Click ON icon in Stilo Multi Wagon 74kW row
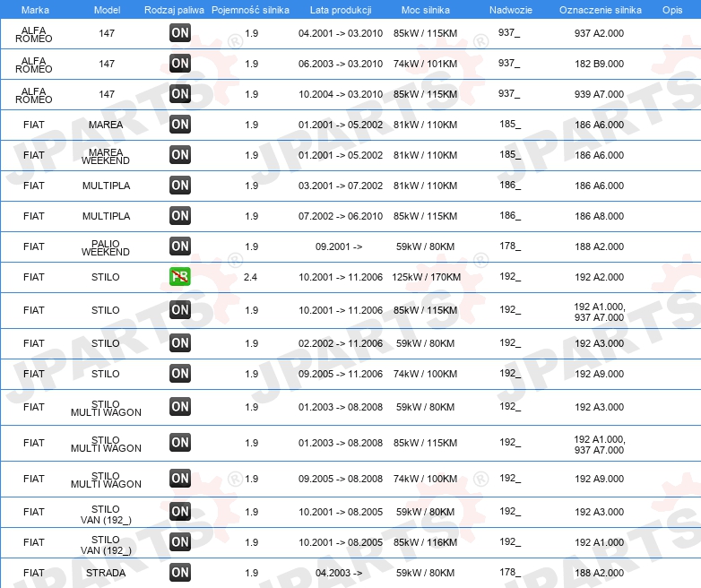Viewport: 701px width, 588px height. click(180, 478)
